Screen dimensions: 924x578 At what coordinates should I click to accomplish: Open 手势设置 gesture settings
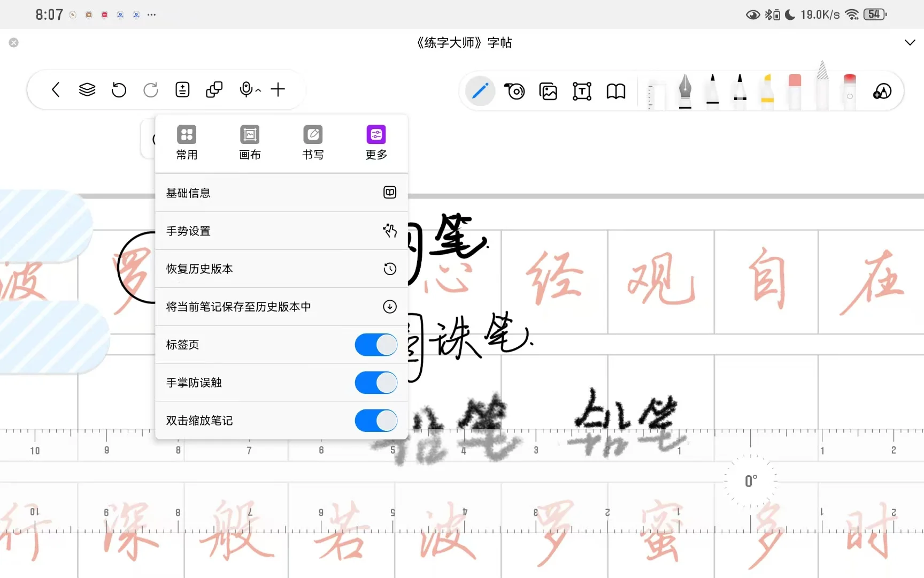[281, 231]
